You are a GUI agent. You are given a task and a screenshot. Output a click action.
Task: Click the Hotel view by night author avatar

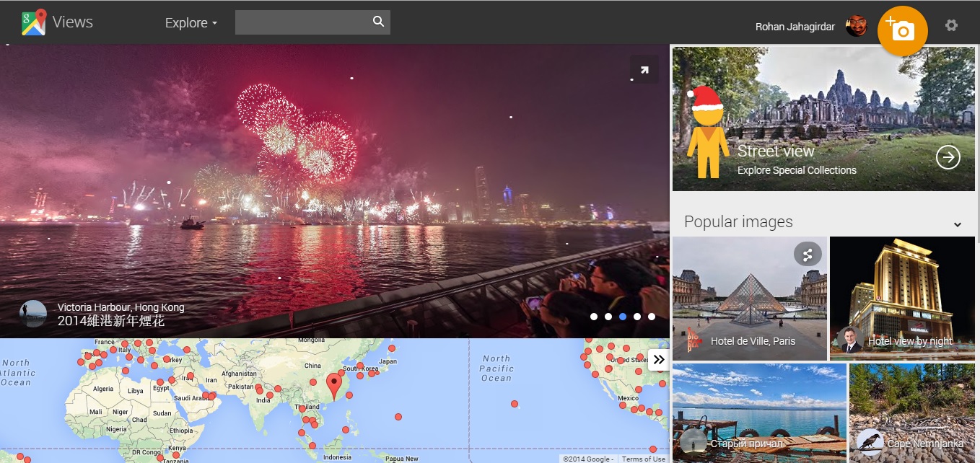coord(851,340)
